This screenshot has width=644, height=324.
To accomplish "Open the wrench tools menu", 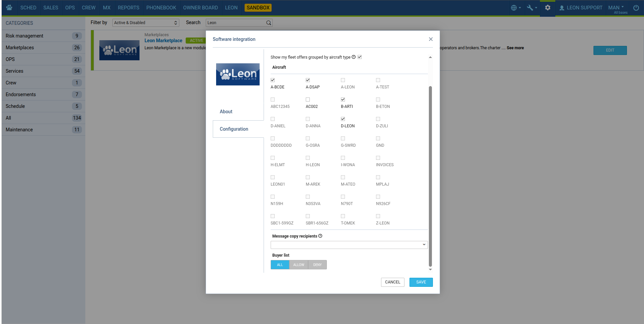I will 531,8.
